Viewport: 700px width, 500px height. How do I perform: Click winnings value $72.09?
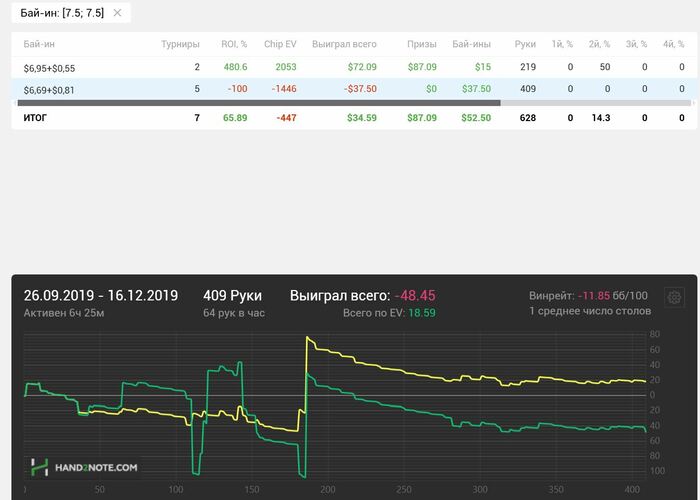pos(362,67)
